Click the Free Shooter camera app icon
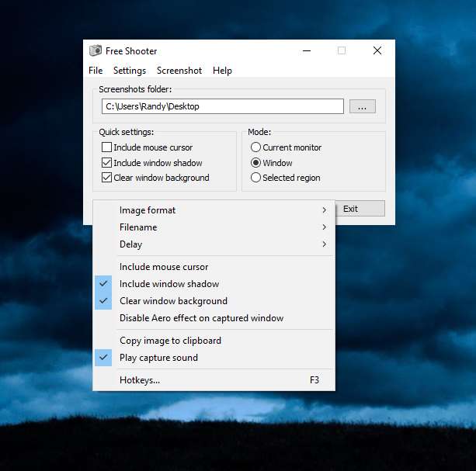476x471 pixels. coord(96,50)
